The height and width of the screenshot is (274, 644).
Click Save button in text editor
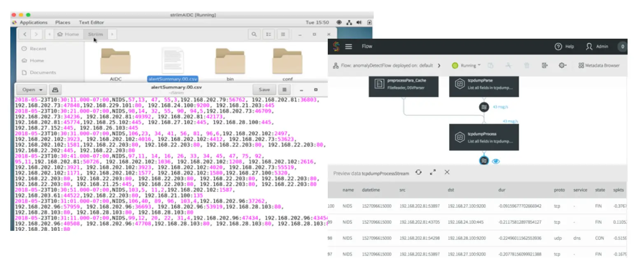(264, 90)
